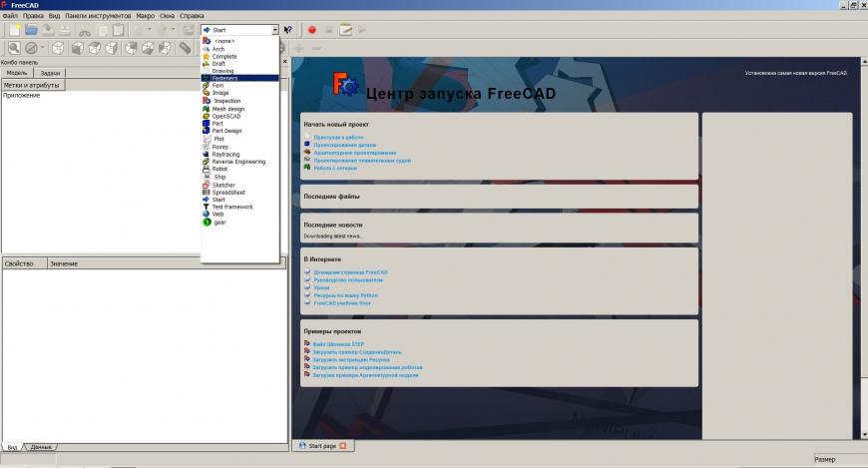Open a file with the folder icon
The image size is (868, 468).
coord(32,30)
